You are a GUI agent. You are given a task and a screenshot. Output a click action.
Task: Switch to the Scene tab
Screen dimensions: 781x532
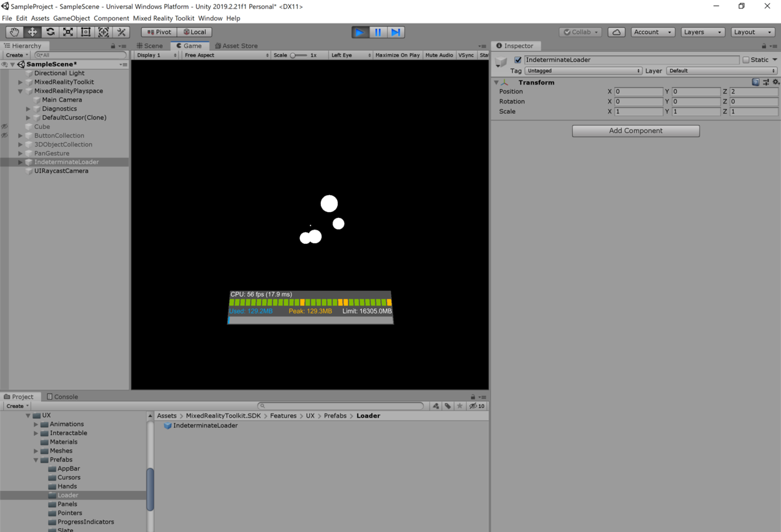click(x=150, y=46)
